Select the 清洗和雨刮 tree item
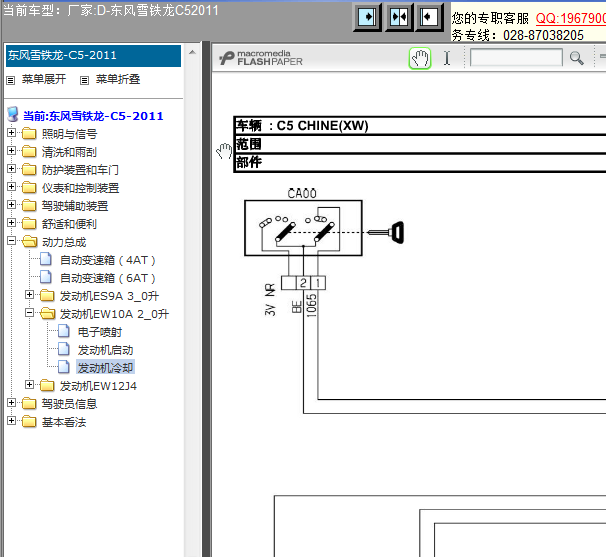The image size is (606, 557). [69, 152]
